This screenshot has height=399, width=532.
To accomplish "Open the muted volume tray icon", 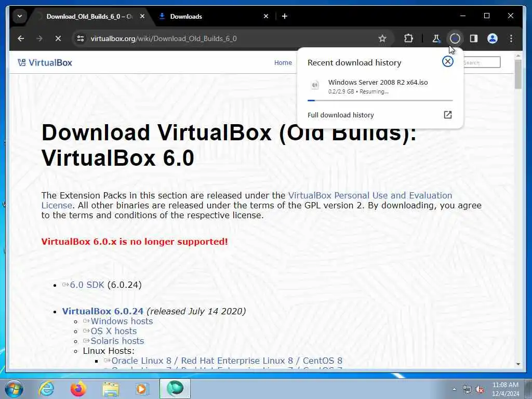I will [x=480, y=390].
